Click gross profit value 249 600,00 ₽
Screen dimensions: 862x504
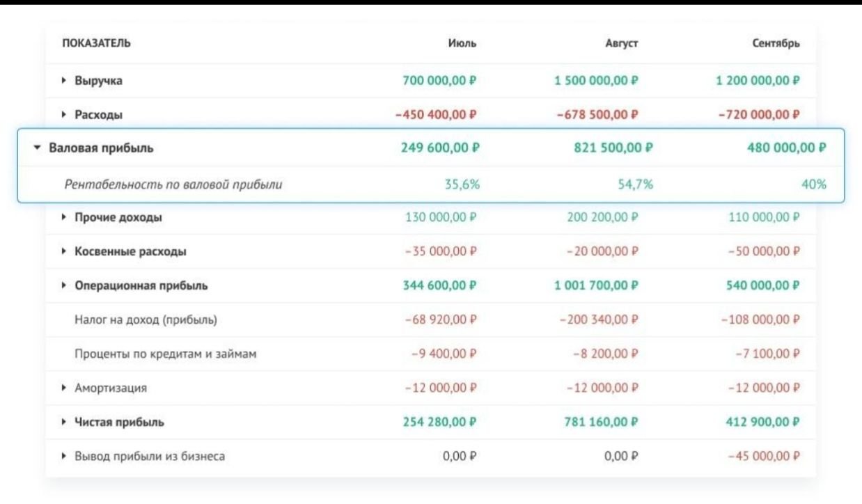click(x=441, y=148)
